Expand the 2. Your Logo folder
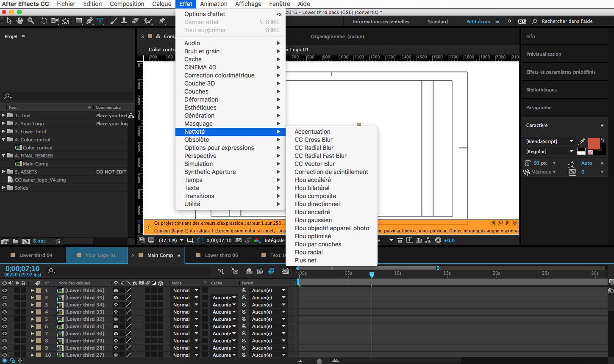 4,123
